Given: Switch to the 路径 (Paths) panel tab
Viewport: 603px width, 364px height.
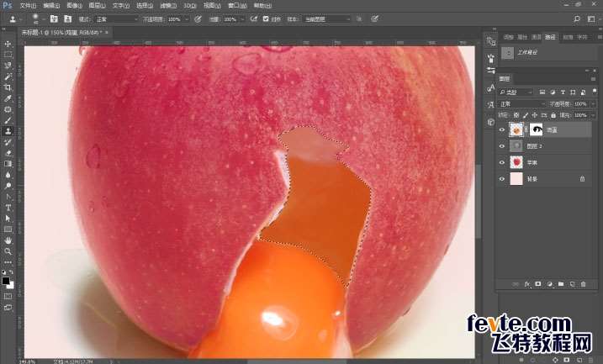Looking at the screenshot, I should click(x=550, y=37).
